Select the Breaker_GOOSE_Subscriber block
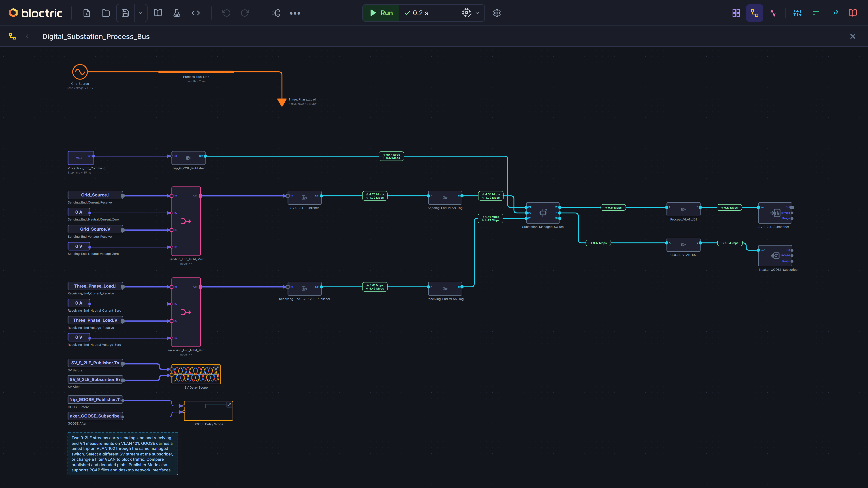 coord(775,256)
